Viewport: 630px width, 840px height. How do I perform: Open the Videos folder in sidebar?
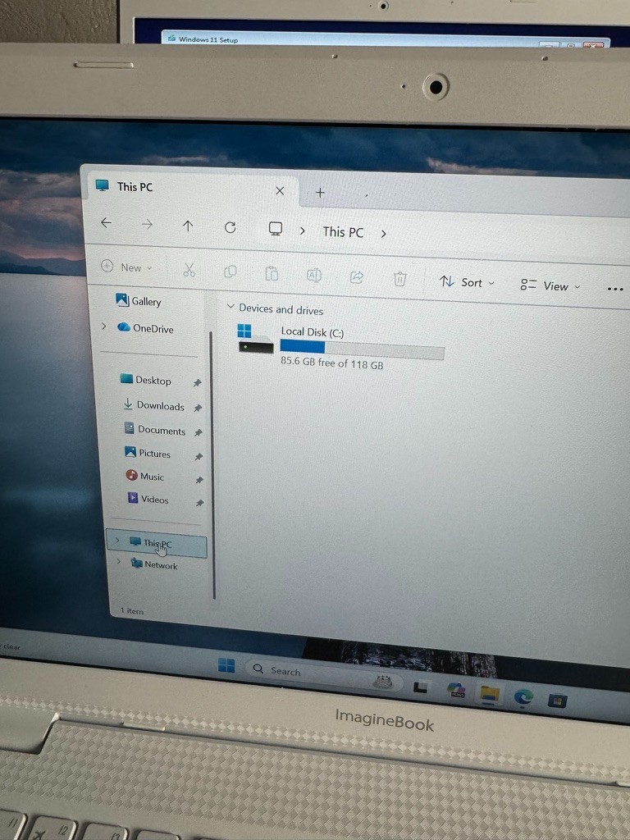(148, 499)
